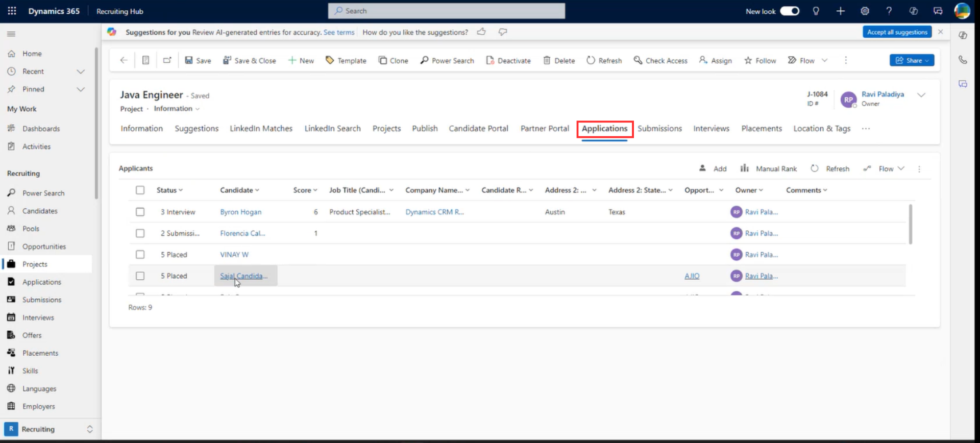Select all applicants with header checkbox

pos(140,190)
